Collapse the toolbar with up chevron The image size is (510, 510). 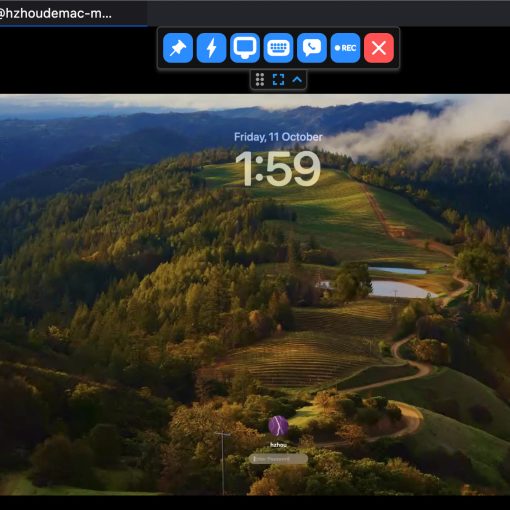click(297, 80)
